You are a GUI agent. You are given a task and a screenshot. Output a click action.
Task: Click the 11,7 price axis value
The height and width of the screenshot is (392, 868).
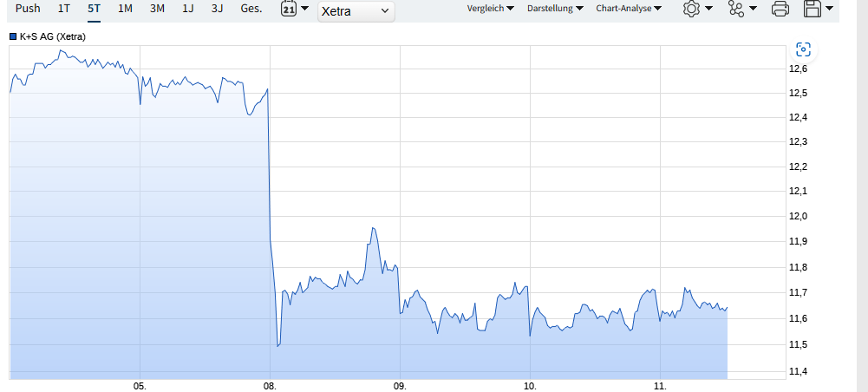tap(799, 292)
